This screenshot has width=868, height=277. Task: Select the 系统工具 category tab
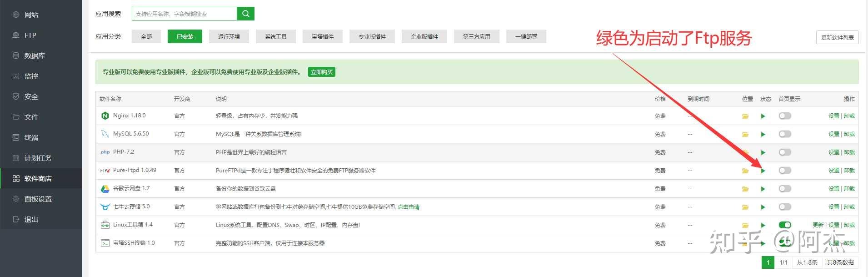pyautogui.click(x=276, y=36)
